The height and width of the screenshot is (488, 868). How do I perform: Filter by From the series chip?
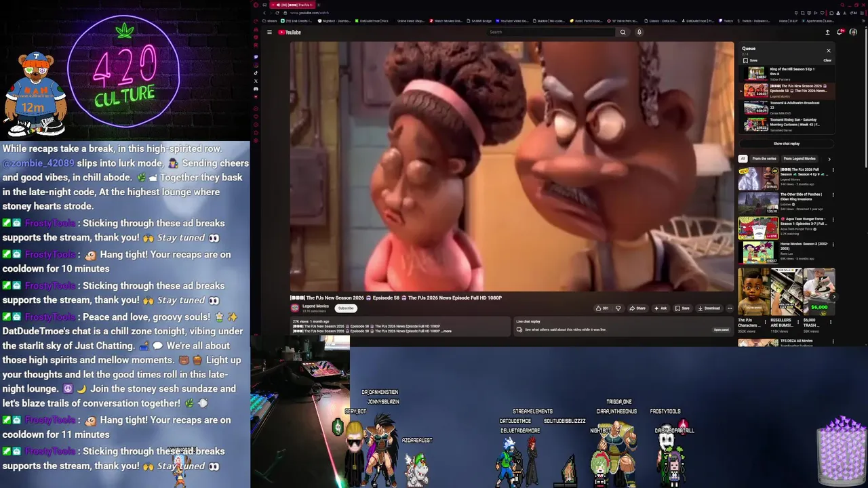[764, 159]
